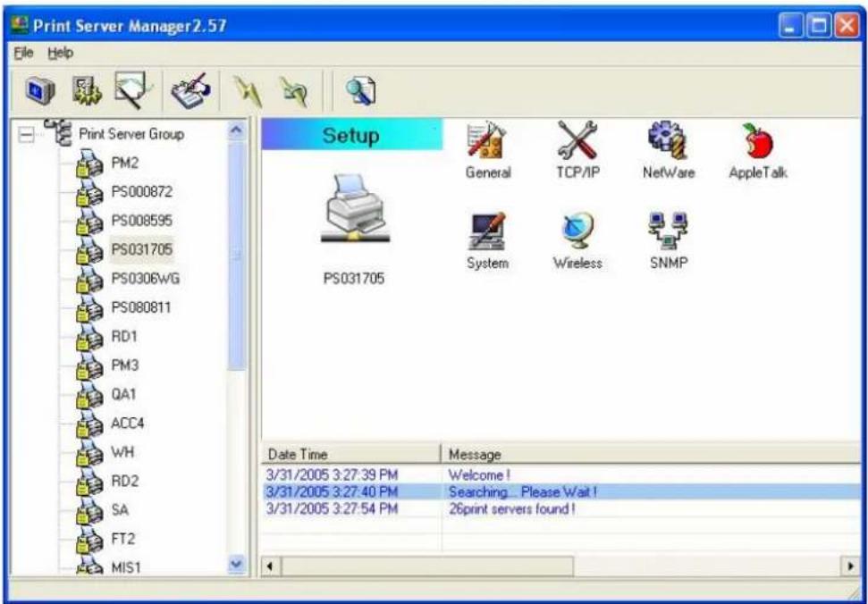Viewport: 868px width, 604px height.
Task: Click the monitor toolbar icon
Action: coord(40,91)
